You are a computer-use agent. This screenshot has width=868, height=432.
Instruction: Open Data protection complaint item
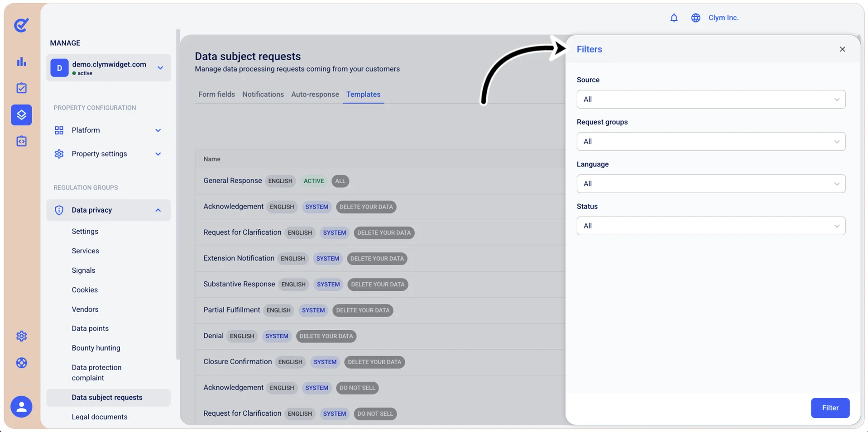[x=96, y=372]
